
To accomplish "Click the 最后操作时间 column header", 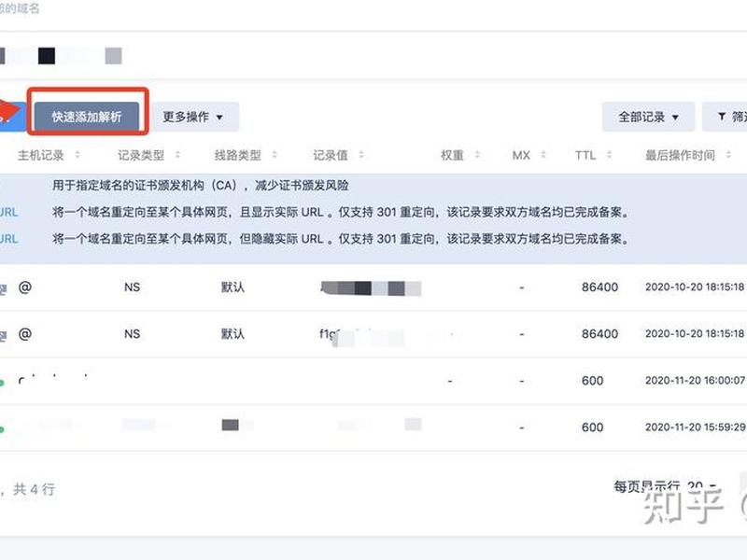I will [680, 155].
